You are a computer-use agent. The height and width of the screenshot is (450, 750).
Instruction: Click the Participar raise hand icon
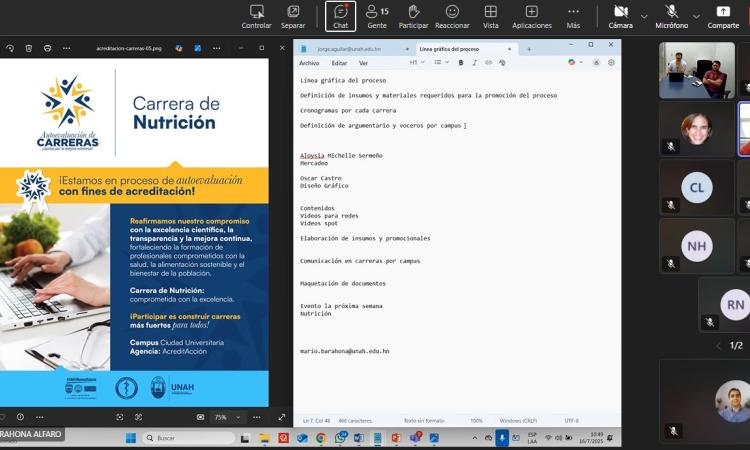(x=413, y=17)
